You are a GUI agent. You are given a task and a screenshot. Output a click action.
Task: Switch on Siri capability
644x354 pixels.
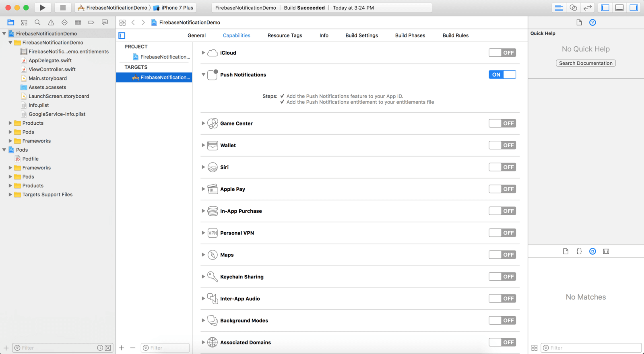tap(502, 167)
